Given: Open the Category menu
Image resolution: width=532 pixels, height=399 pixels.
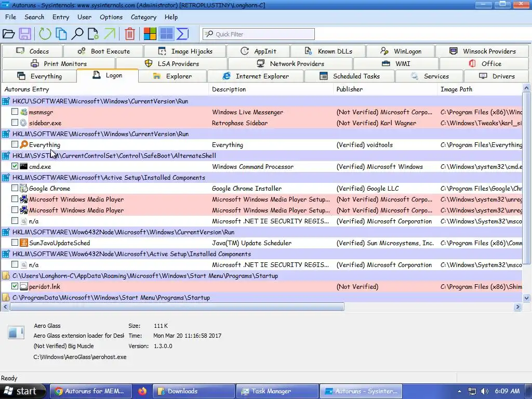Looking at the screenshot, I should tap(143, 17).
